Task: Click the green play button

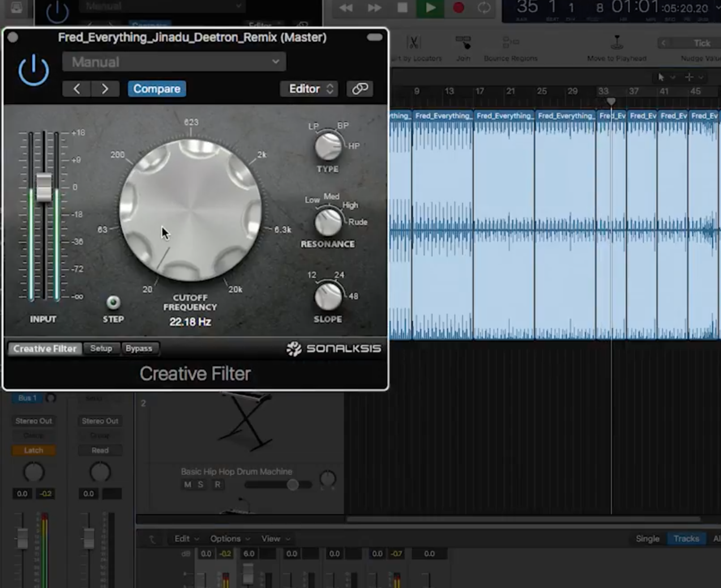Action: click(x=430, y=8)
